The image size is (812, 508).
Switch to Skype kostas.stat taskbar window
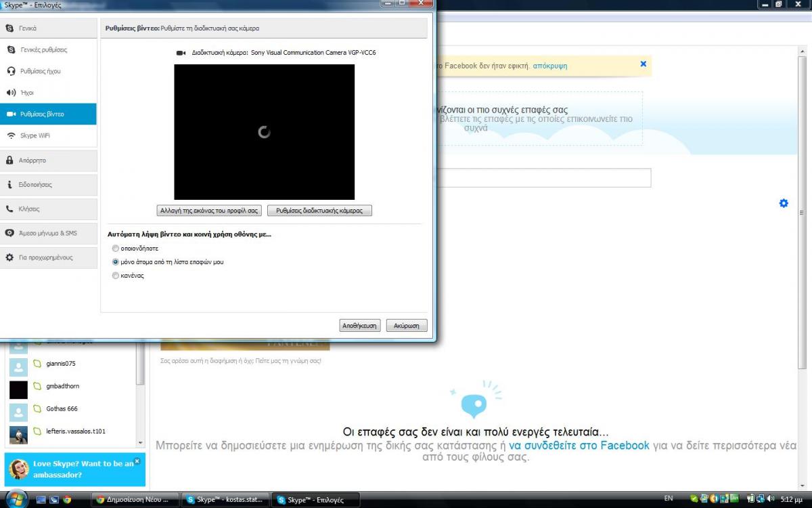pos(225,500)
